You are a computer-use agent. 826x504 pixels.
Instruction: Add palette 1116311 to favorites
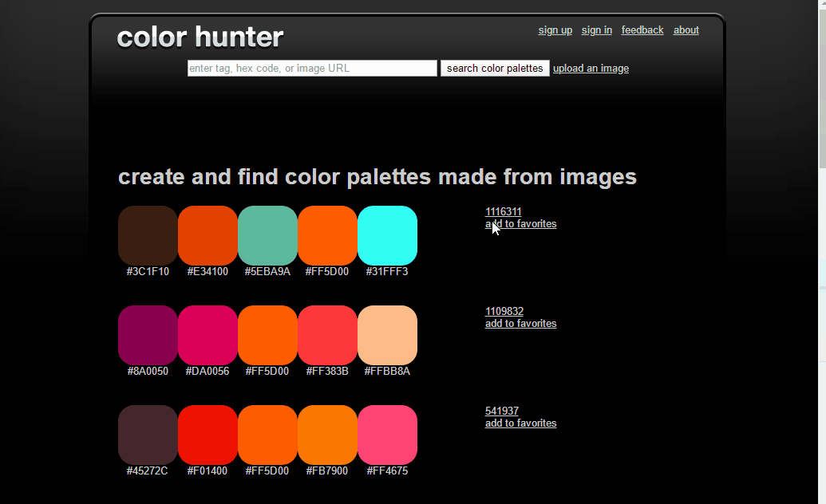520,224
